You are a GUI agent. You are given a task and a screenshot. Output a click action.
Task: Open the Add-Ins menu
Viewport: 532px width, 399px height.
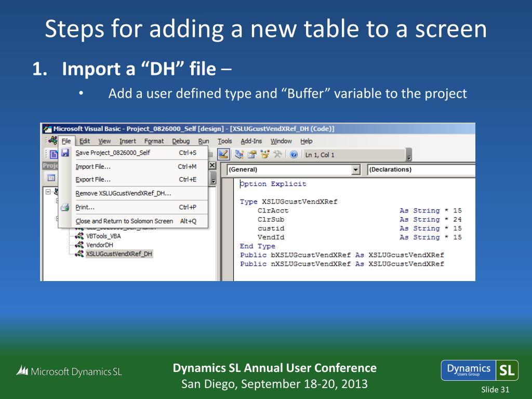251,141
